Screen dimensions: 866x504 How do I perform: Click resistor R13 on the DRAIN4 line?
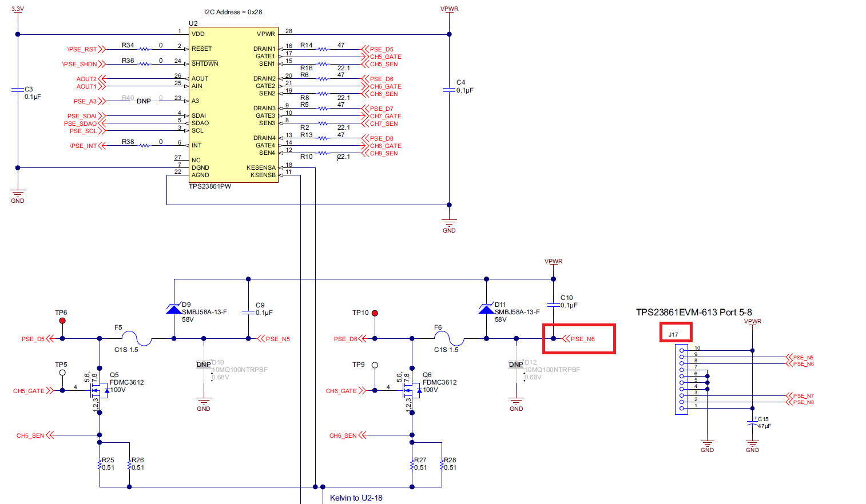[323, 138]
